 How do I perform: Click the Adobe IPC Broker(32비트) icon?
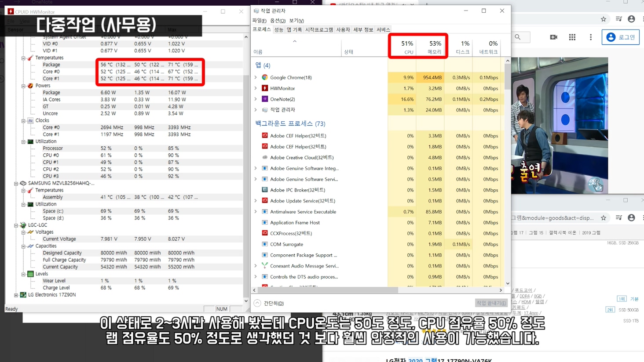[x=265, y=190]
